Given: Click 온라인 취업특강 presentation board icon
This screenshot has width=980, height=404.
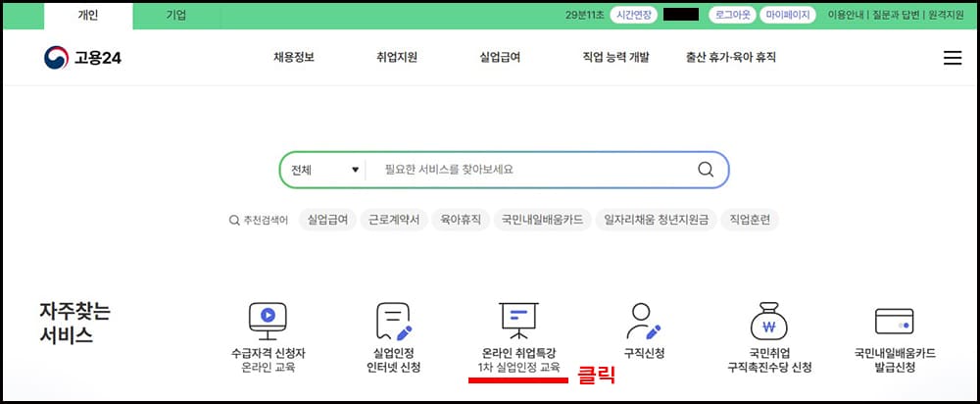Looking at the screenshot, I should pos(518,321).
